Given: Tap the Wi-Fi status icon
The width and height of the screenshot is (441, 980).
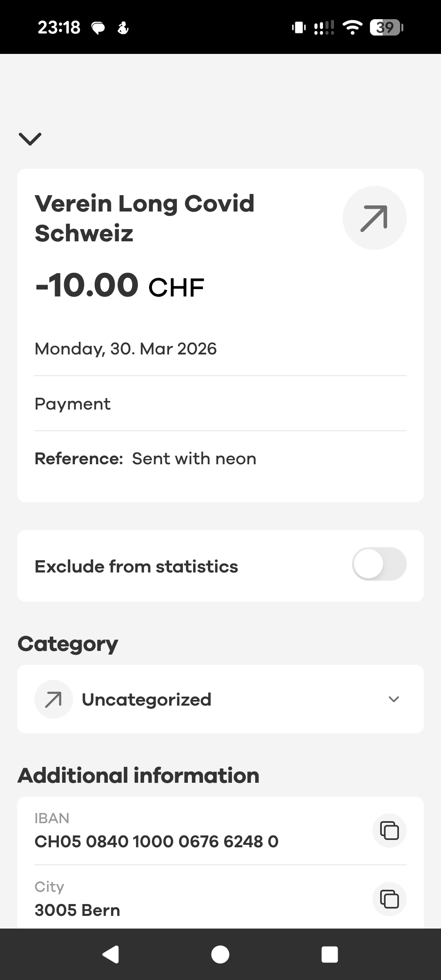Looking at the screenshot, I should coord(352,27).
